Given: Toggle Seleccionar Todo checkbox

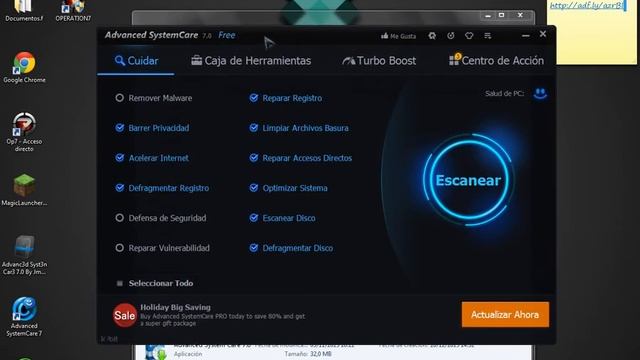Looking at the screenshot, I should (120, 283).
